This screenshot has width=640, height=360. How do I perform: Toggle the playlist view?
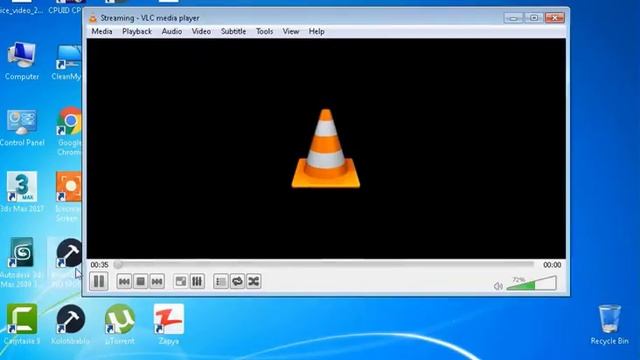click(x=221, y=281)
